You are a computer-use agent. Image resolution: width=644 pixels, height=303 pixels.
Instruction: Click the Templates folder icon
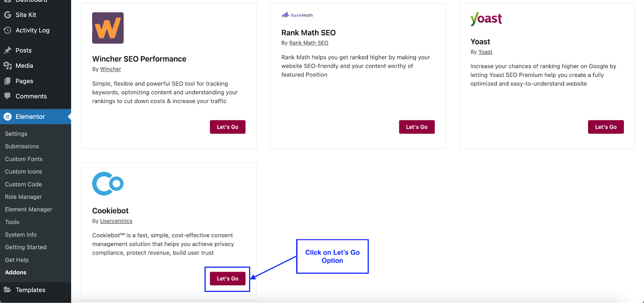pyautogui.click(x=7, y=290)
